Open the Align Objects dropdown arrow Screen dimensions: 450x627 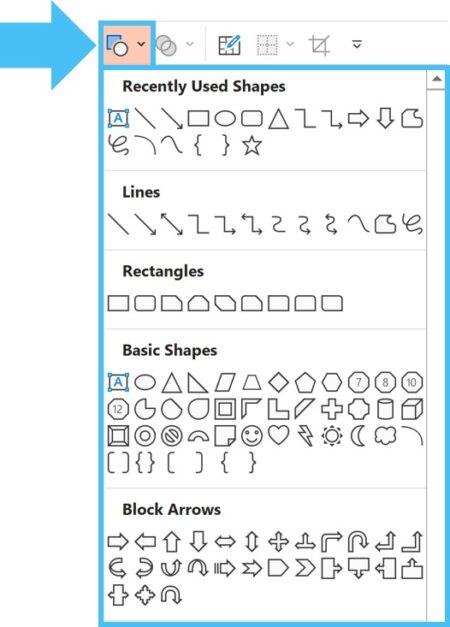(x=290, y=44)
